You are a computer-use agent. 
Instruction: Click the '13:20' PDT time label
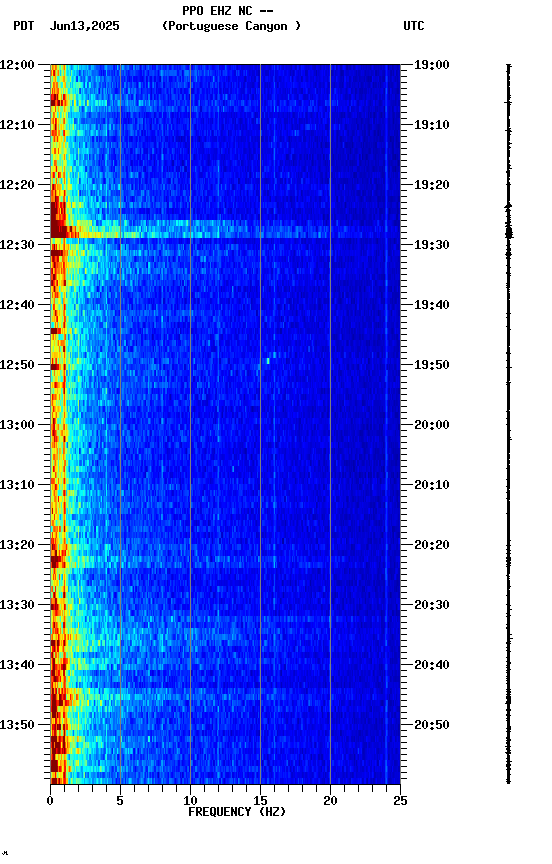[17, 545]
